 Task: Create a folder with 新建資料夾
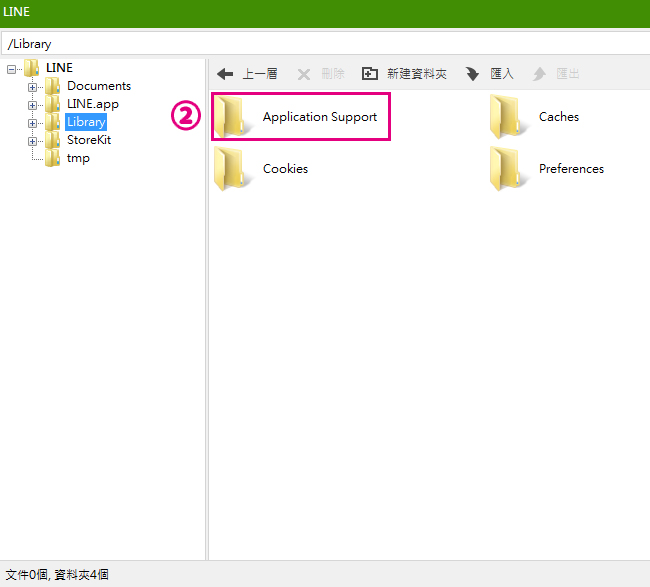(x=417, y=74)
